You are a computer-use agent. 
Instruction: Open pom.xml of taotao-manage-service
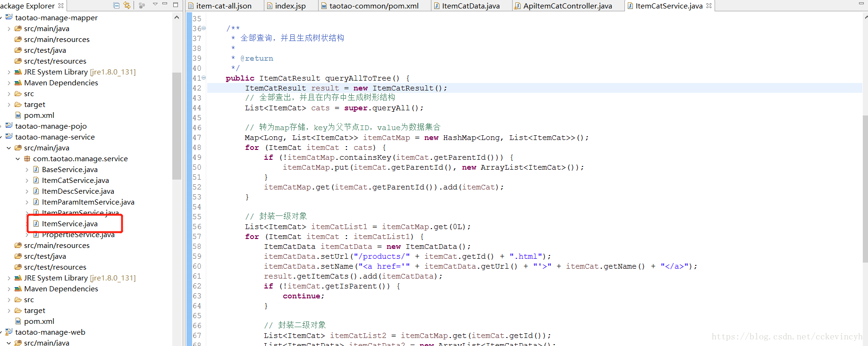(39, 321)
